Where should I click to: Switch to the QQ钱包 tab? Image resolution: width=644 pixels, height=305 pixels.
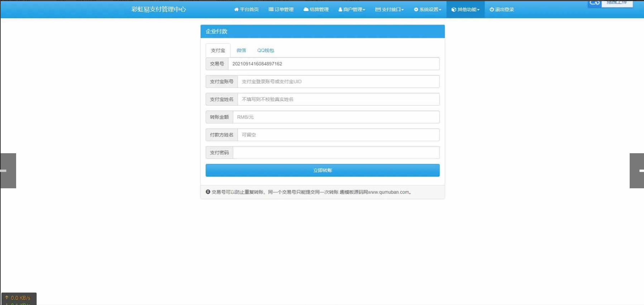266,50
